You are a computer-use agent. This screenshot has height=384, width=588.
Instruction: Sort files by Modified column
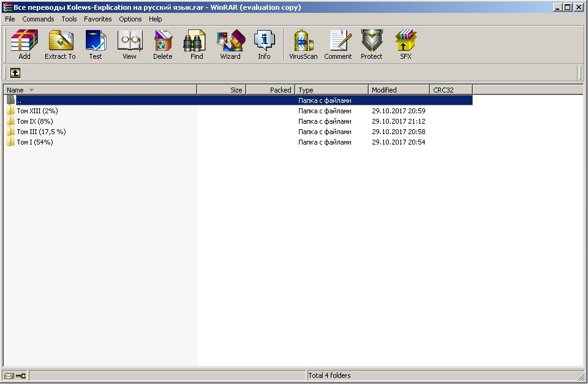point(398,90)
